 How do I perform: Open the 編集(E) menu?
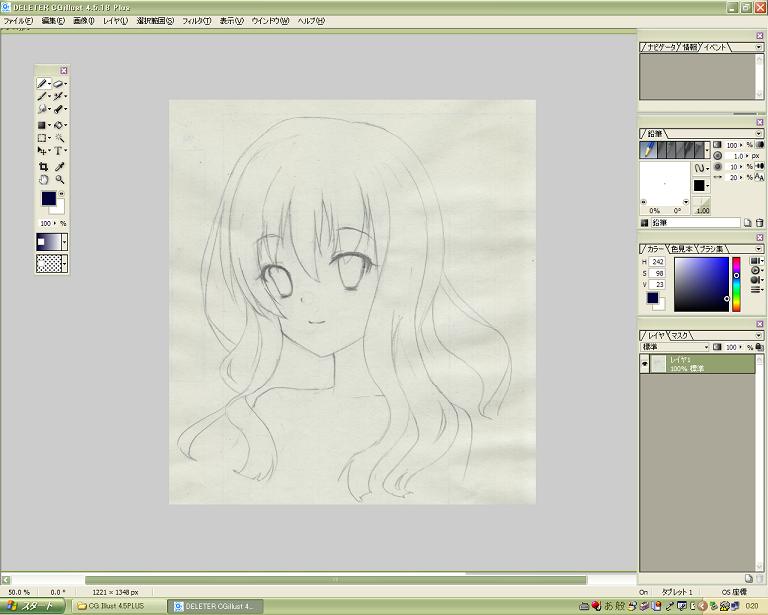[53, 21]
